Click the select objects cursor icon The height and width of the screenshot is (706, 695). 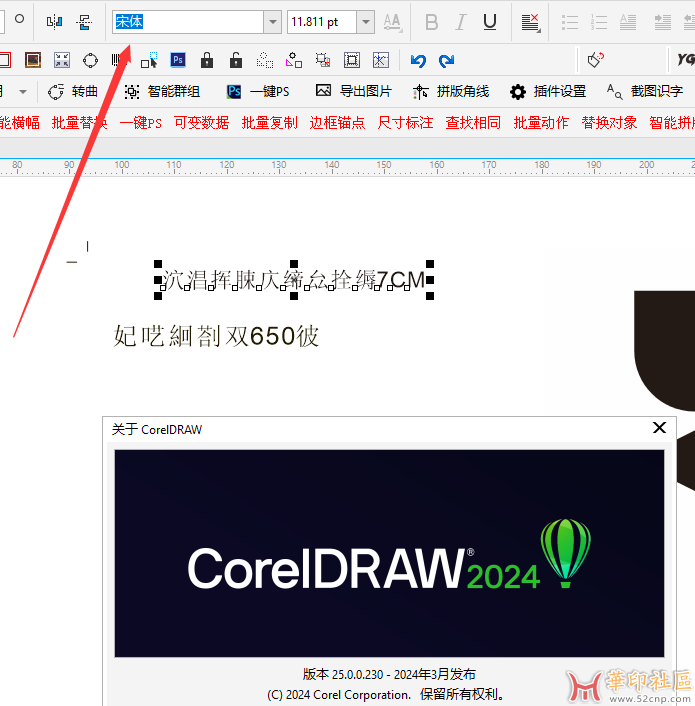pos(149,60)
